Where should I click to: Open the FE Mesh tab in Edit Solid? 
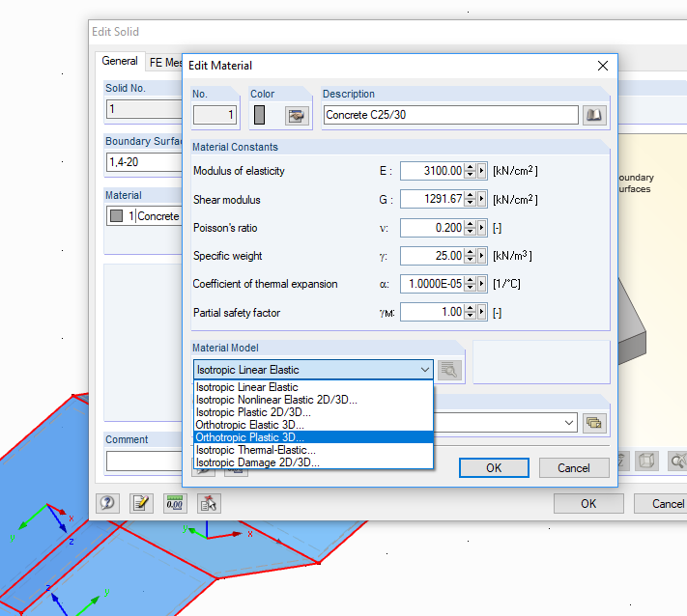coord(165,63)
